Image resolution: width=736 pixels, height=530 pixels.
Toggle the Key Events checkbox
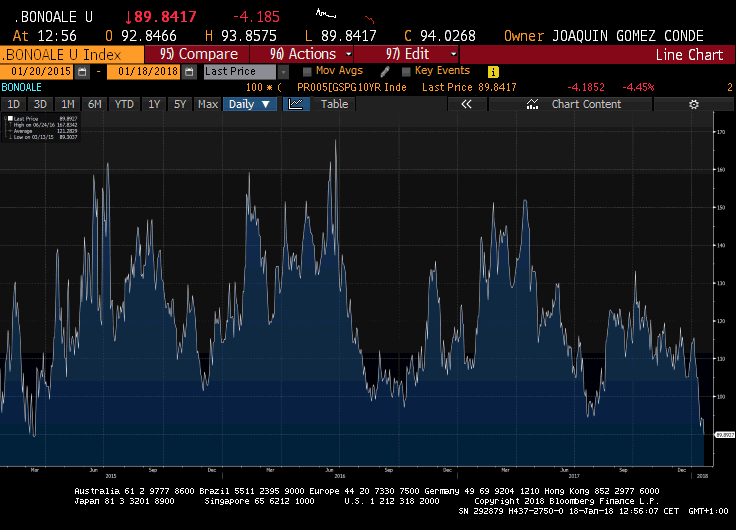[x=406, y=71]
